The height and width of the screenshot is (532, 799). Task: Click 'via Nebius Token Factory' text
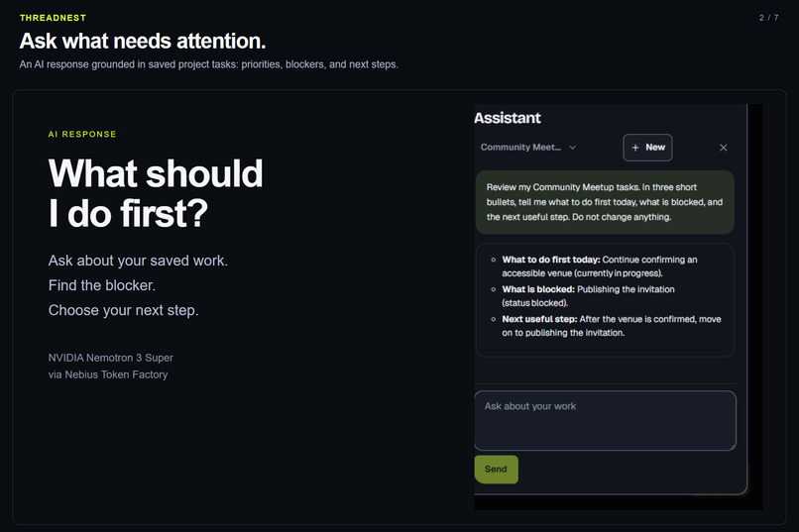(108, 374)
